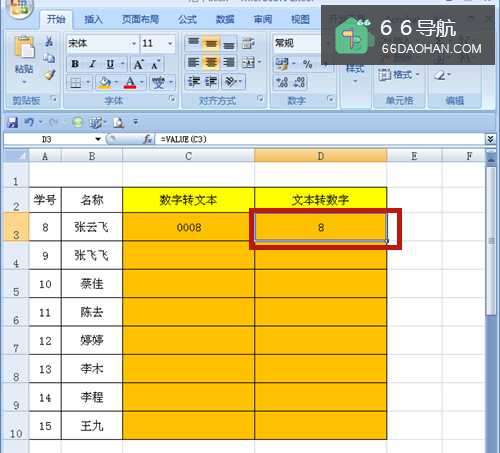Click the Merge and Center icon
The image size is (500, 453).
pos(248,62)
